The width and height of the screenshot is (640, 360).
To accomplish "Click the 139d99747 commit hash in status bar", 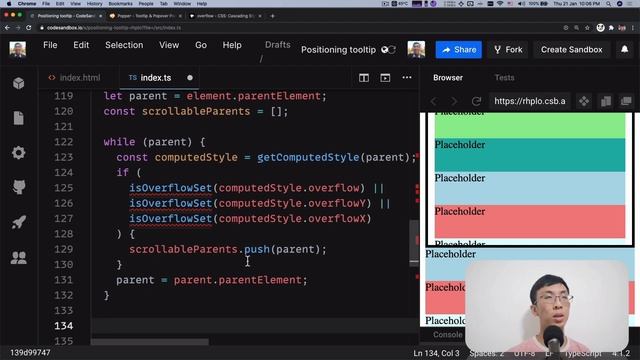I will [x=30, y=353].
